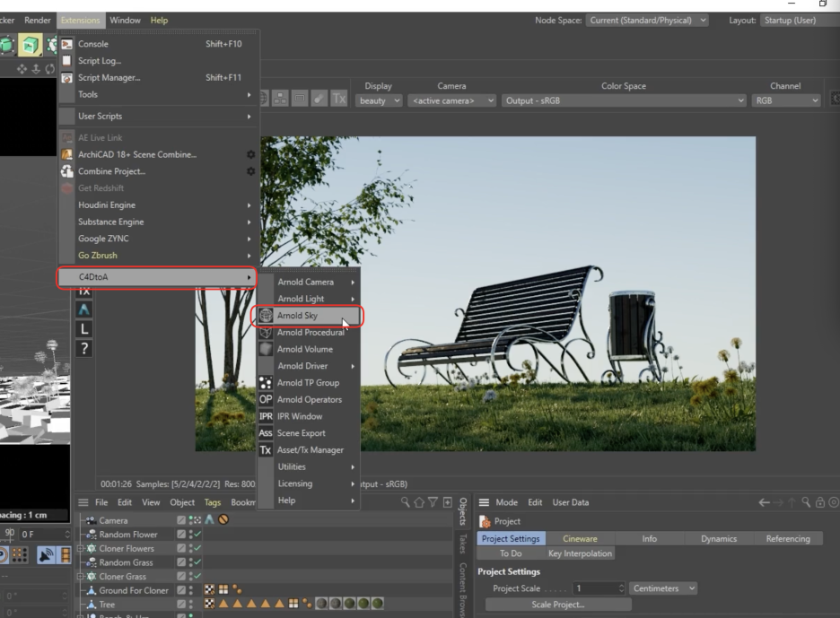
Task: Open the Channel RGB dropdown
Action: point(785,100)
